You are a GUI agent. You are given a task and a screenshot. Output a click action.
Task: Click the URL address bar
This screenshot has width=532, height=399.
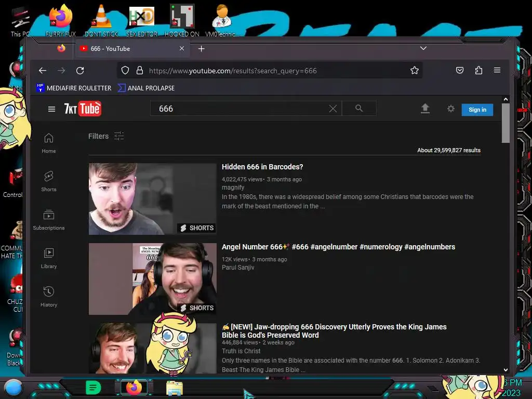[270, 71]
